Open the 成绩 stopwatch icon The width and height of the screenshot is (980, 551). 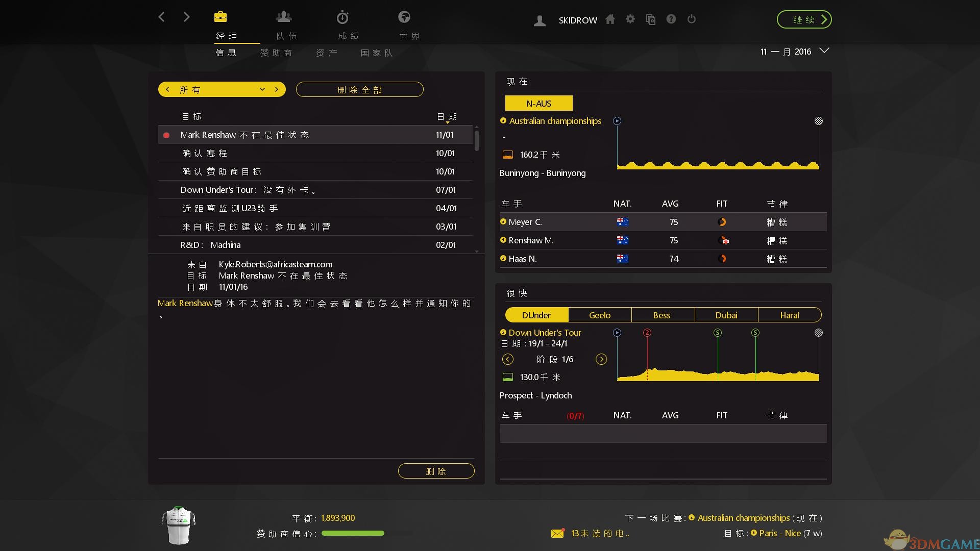click(x=342, y=18)
